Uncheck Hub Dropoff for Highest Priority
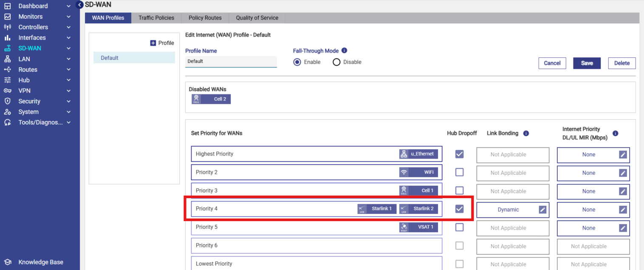 459,154
